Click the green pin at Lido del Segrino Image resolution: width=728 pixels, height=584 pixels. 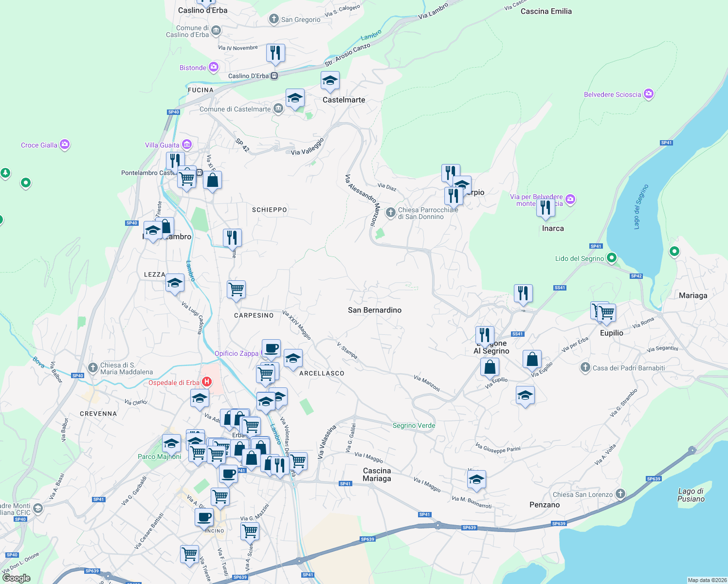612,258
